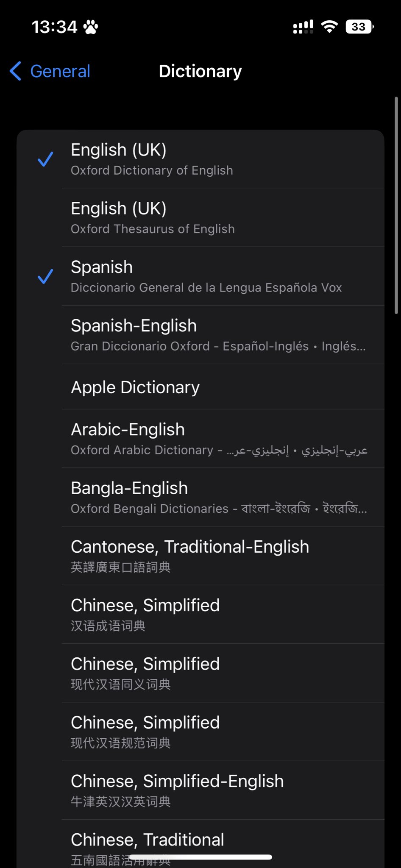The height and width of the screenshot is (868, 401).
Task: Tap the back chevron arrow icon
Action: [x=16, y=71]
